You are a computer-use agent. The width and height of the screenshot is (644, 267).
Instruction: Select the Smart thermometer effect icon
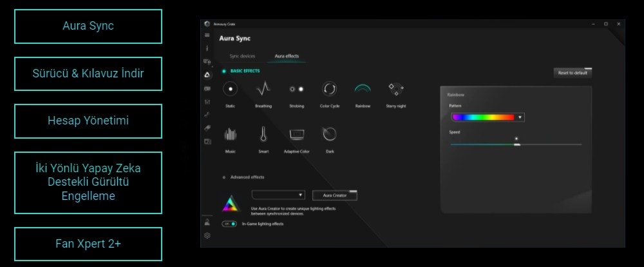click(263, 135)
